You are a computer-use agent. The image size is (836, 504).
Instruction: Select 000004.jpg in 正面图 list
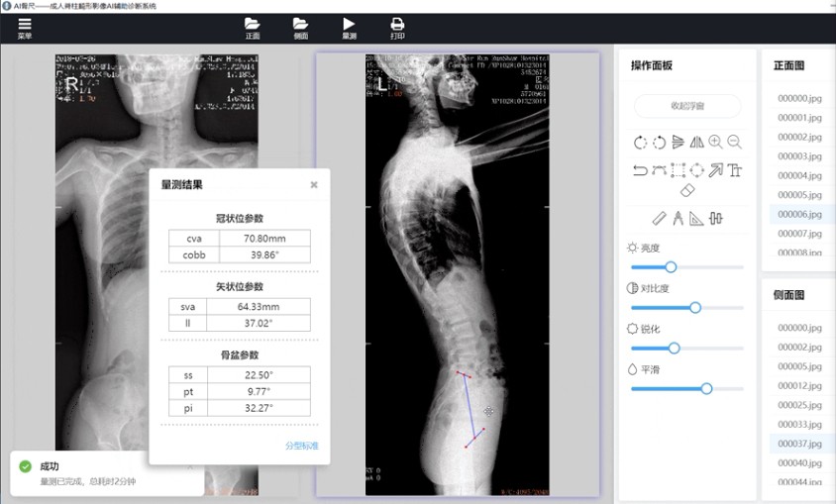point(799,176)
